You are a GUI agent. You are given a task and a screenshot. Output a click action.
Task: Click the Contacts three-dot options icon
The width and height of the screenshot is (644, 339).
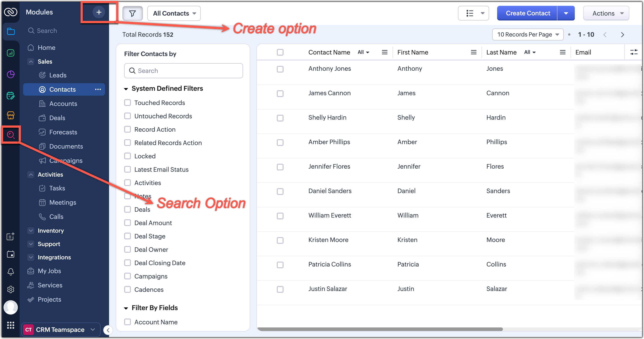[x=98, y=89]
